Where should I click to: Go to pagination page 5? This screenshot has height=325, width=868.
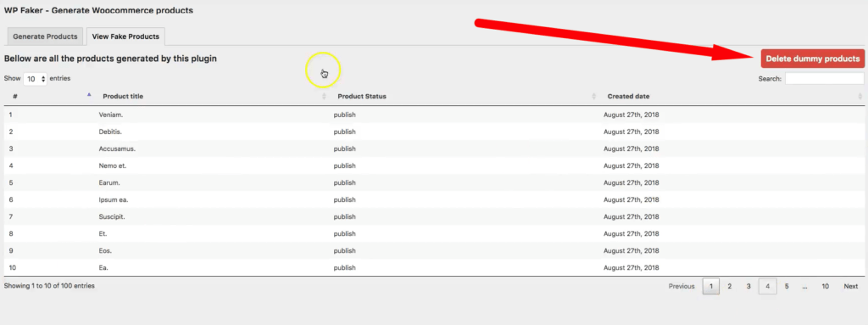coord(787,286)
